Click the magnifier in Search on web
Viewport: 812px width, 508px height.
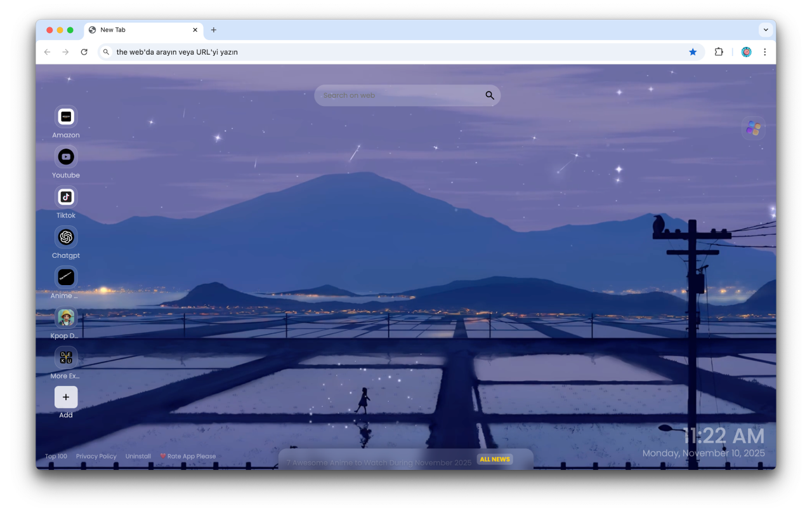click(490, 95)
